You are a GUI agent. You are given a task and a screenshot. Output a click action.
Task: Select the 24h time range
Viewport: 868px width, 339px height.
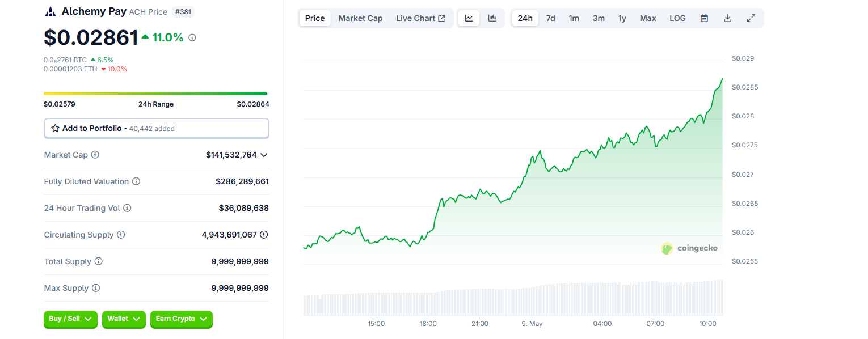pyautogui.click(x=525, y=18)
